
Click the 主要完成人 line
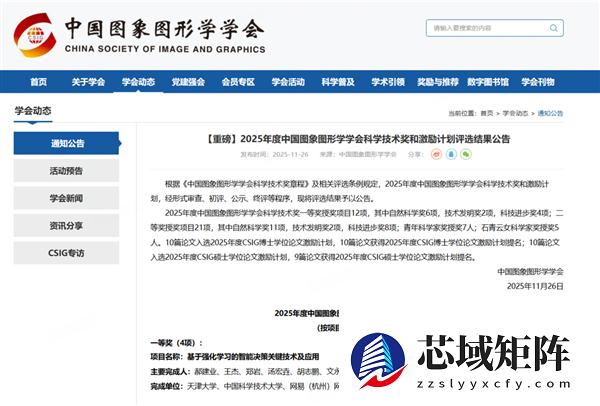pyautogui.click(x=245, y=372)
